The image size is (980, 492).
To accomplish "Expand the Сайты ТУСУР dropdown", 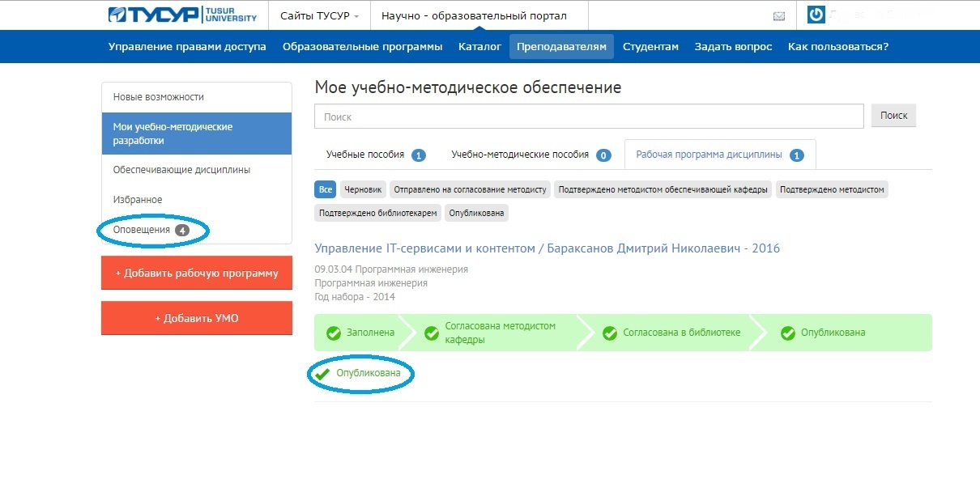I will click(x=320, y=16).
